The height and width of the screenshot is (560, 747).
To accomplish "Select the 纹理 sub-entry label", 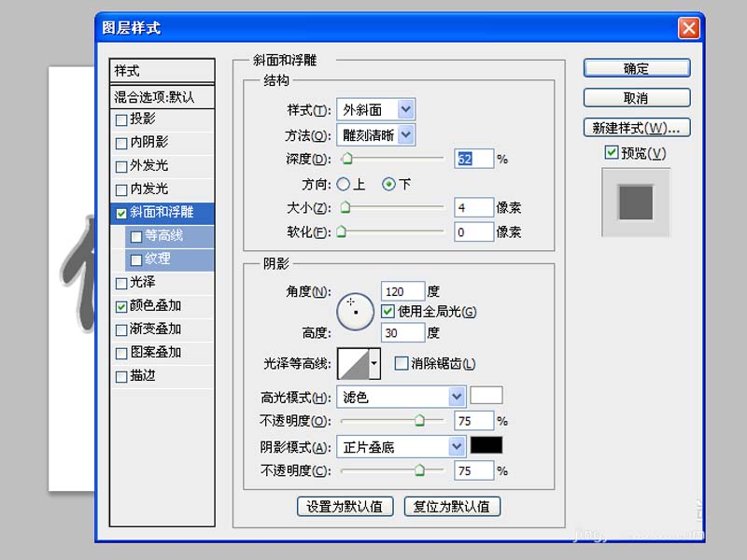I will tap(158, 259).
